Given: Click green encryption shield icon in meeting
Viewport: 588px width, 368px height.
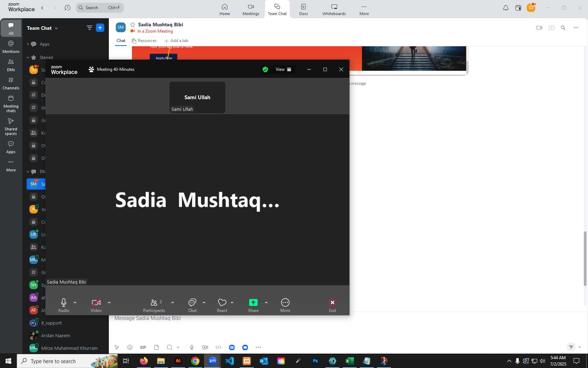Looking at the screenshot, I should 265,69.
